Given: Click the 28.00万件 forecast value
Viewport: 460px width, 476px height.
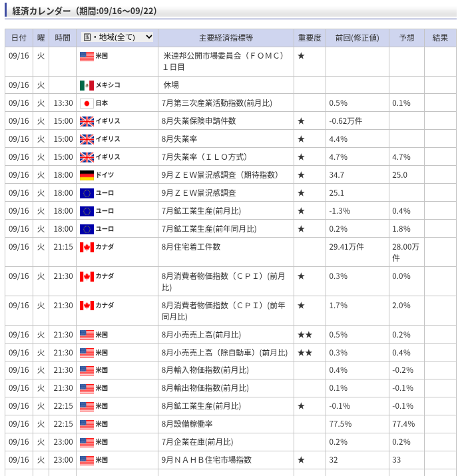Looking at the screenshot, I should point(405,252).
